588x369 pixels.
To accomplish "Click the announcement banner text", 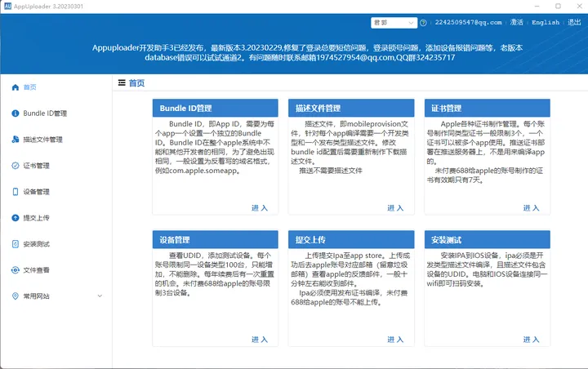I will [307, 52].
